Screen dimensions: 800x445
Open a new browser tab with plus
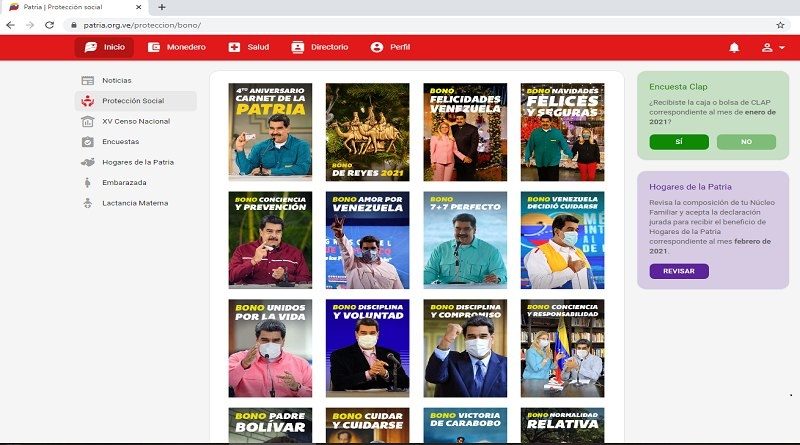162,7
